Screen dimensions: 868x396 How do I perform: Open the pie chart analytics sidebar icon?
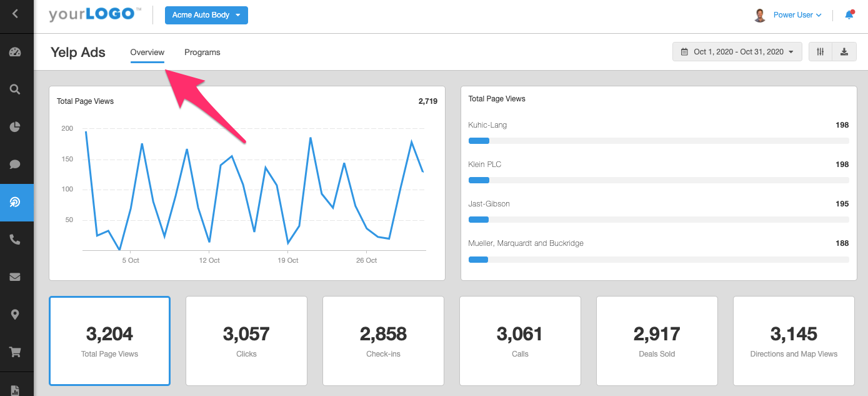pos(16,127)
